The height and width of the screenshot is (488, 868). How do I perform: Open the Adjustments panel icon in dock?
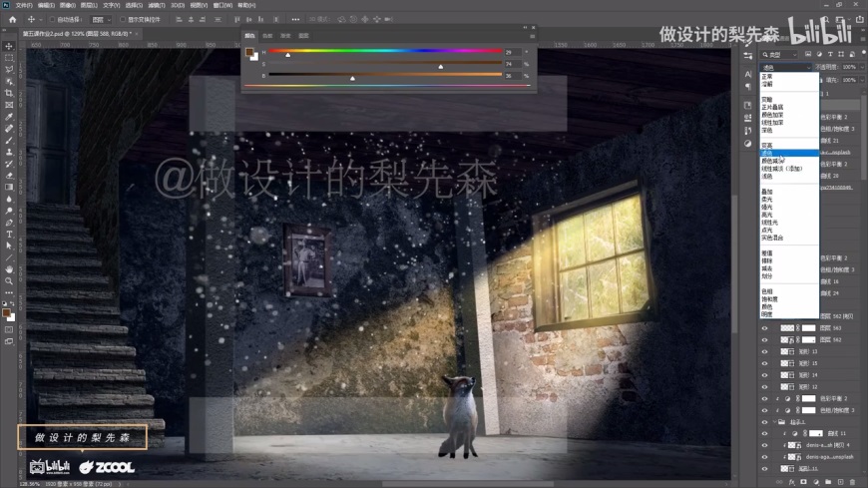pos(748,144)
